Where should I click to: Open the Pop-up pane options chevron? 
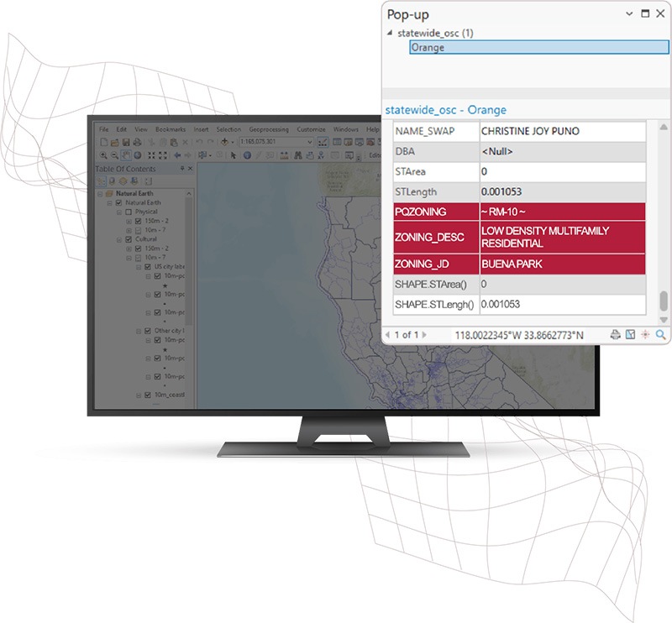click(629, 13)
